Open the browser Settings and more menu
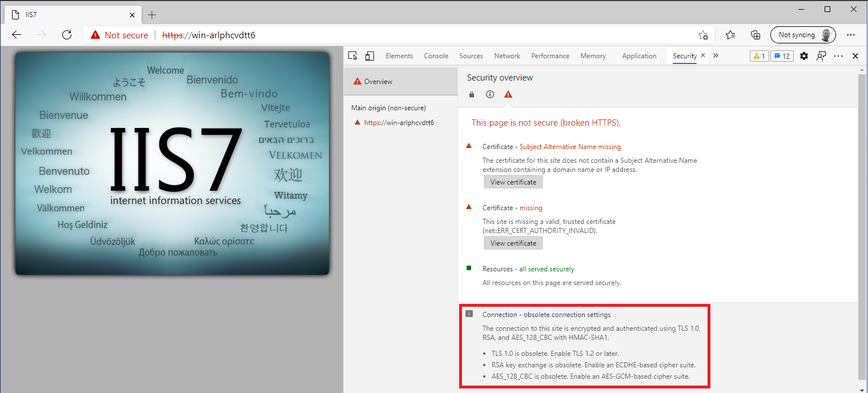Screen dimensions: 868x393 (851, 35)
